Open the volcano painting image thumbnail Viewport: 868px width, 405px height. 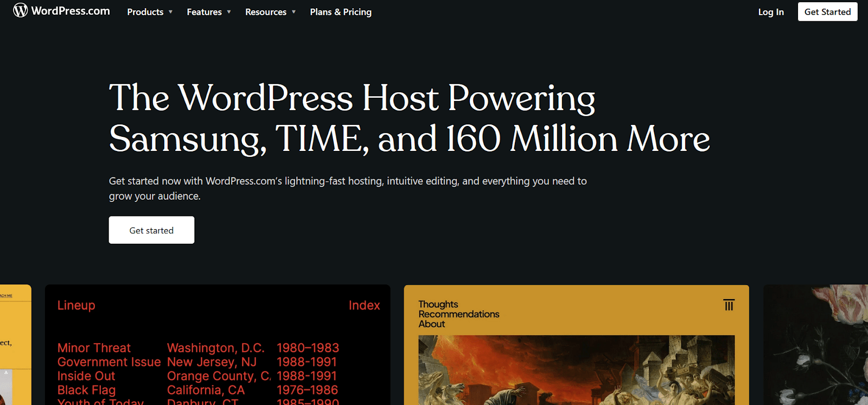[576, 370]
